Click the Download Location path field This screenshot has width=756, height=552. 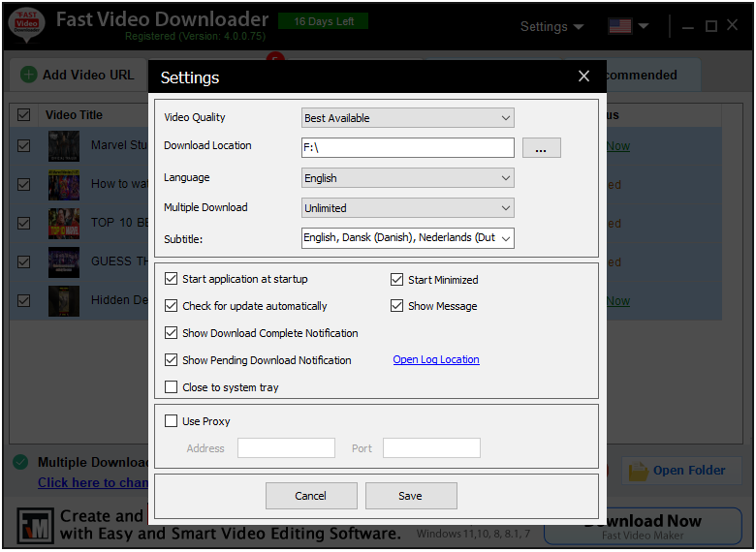coord(407,147)
